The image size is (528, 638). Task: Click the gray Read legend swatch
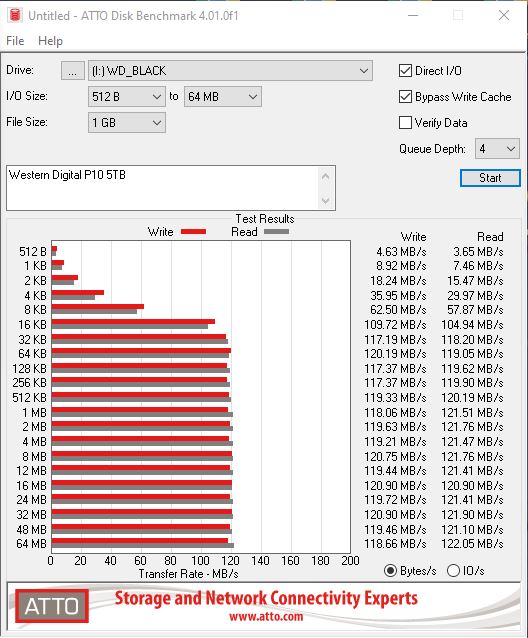click(276, 232)
